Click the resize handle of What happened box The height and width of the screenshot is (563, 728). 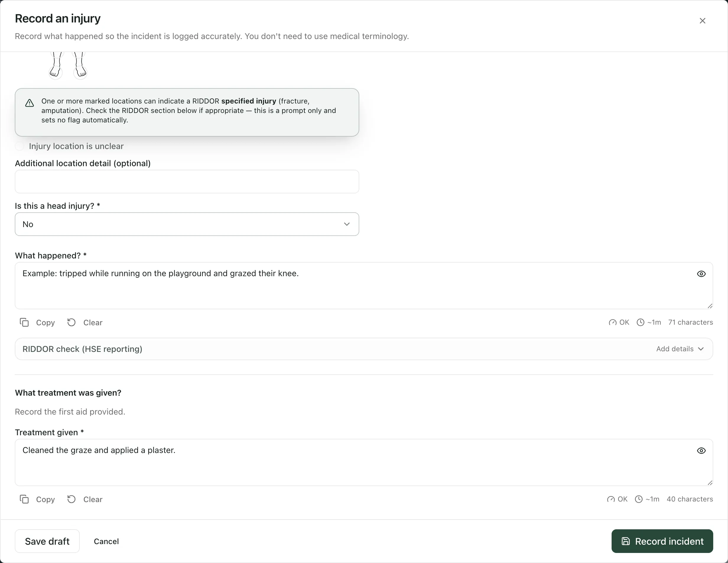(710, 306)
